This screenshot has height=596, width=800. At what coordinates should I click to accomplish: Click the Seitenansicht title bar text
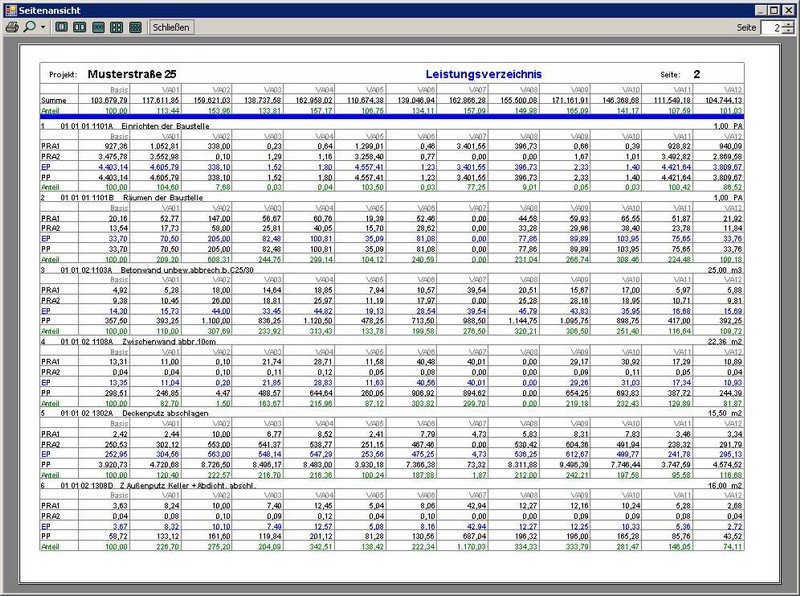click(47, 8)
